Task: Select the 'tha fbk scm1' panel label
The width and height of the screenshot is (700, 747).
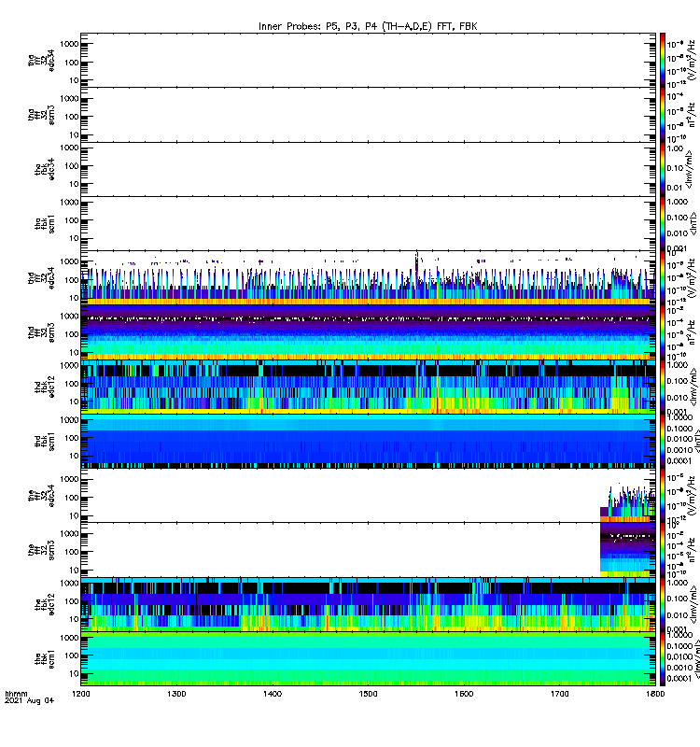Action: [x=45, y=223]
